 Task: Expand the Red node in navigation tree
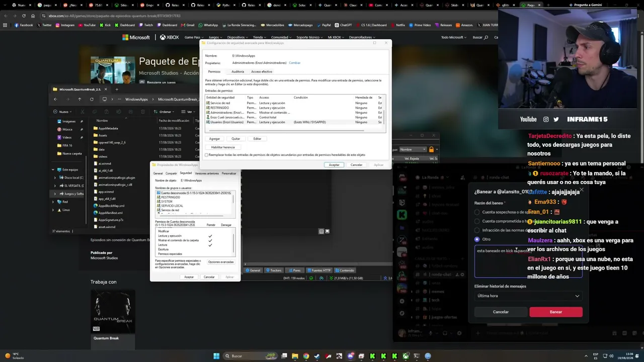coord(53,202)
